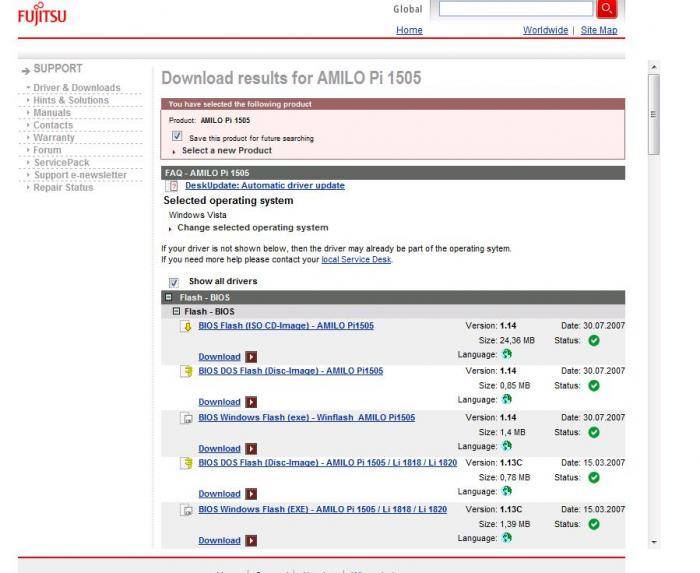Open Contacts in sidebar

[x=53, y=125]
